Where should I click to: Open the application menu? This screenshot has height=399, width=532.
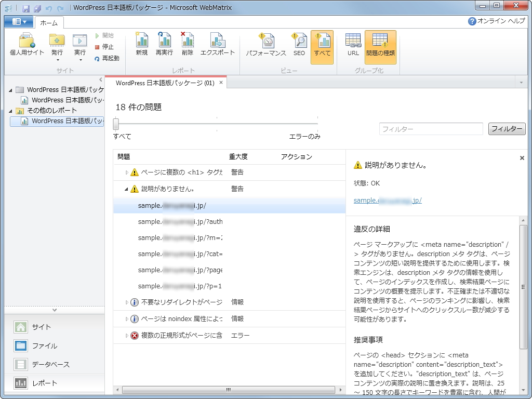19,21
